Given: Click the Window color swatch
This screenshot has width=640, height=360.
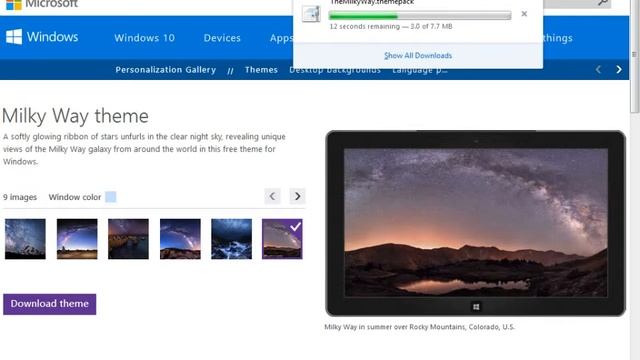Looking at the screenshot, I should 111,197.
